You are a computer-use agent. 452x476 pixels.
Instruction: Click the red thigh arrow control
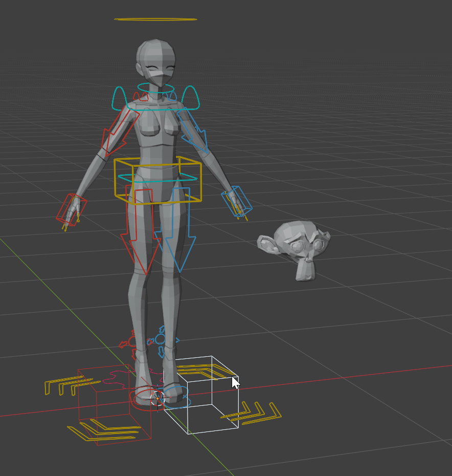tap(141, 231)
